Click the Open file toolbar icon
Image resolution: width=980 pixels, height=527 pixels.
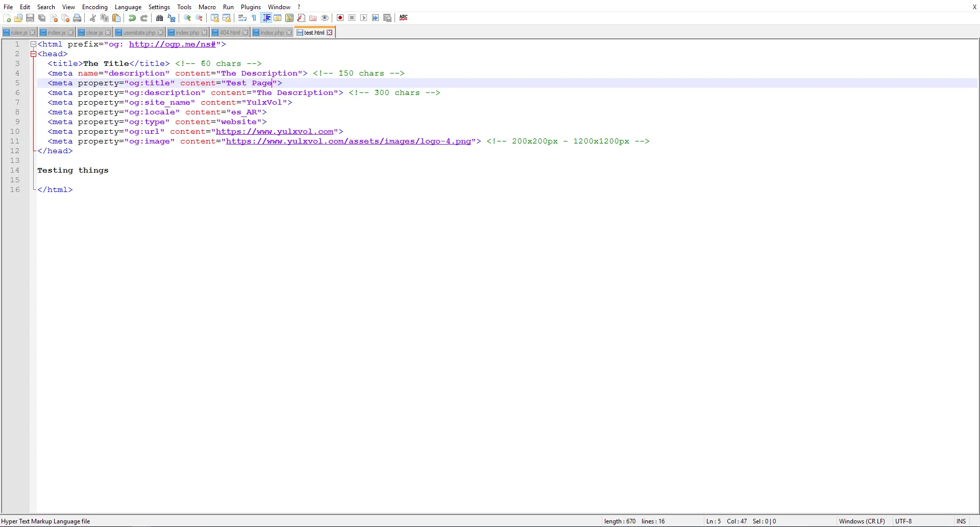click(x=18, y=18)
